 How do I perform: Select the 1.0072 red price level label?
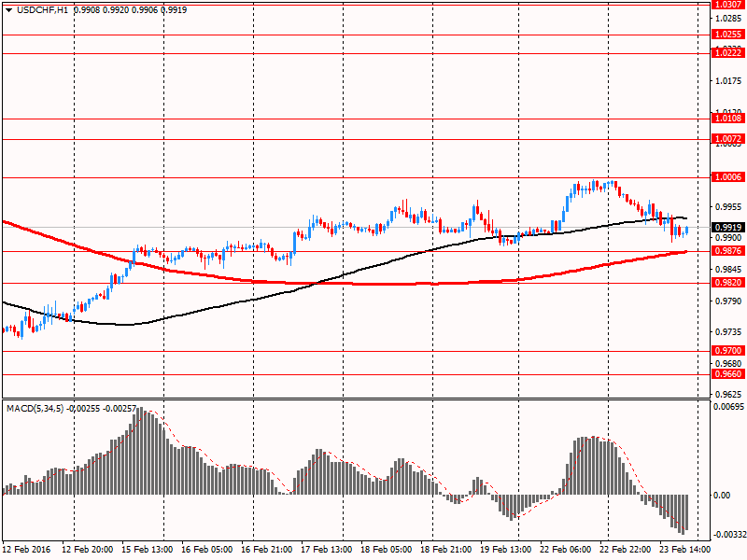728,139
